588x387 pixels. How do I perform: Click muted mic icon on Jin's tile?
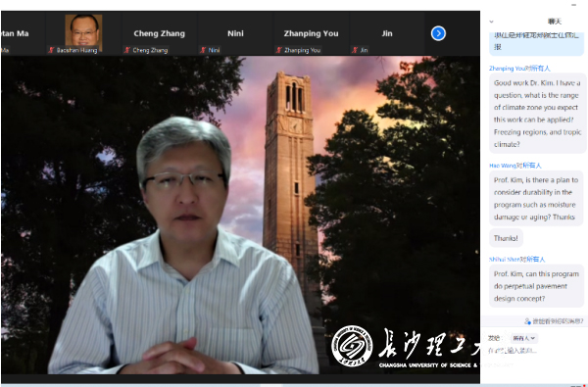[355, 50]
